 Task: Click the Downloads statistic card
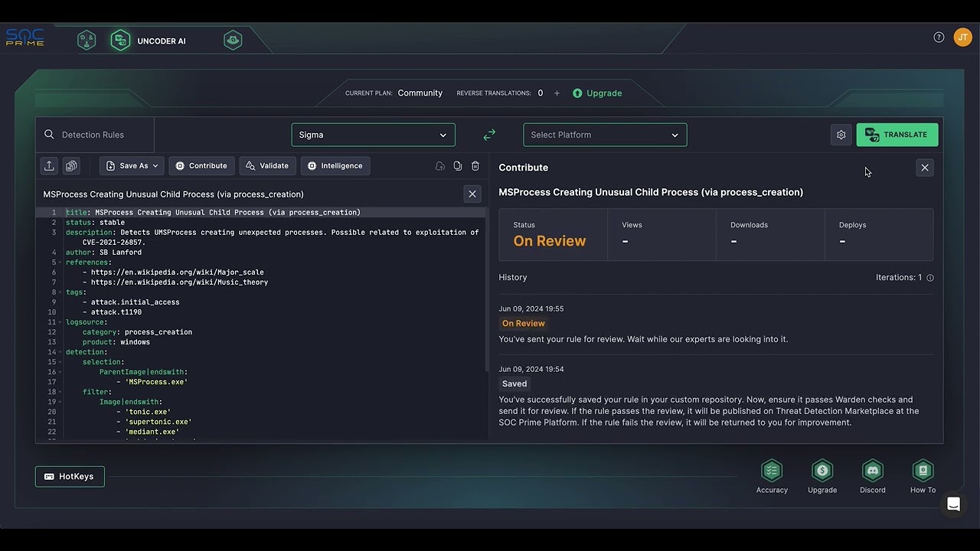pyautogui.click(x=771, y=235)
